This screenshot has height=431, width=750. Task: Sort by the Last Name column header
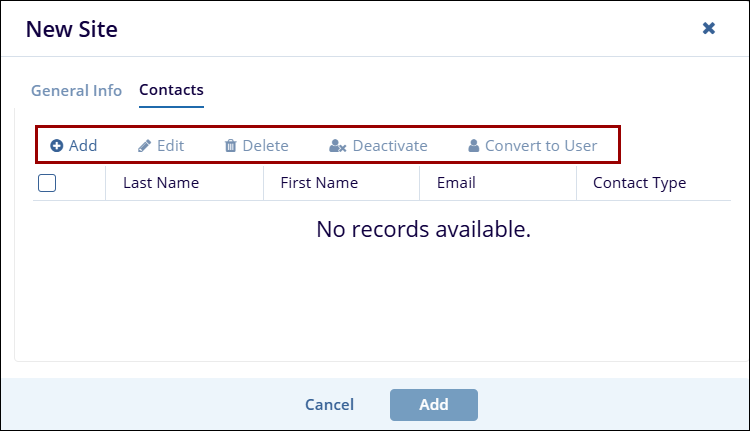[x=161, y=183]
